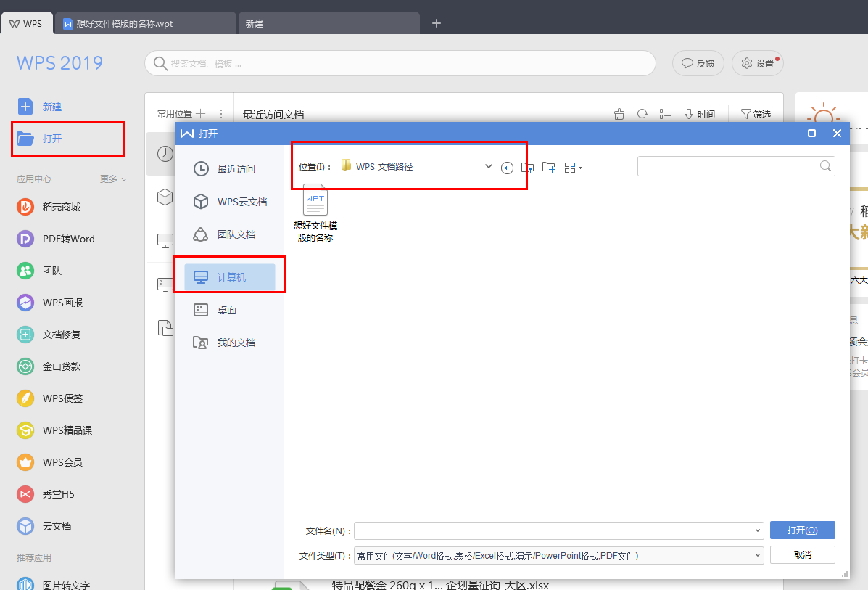Viewport: 868px width, 590px height.
Task: Switch to the 新建 tab
Action: 328,24
